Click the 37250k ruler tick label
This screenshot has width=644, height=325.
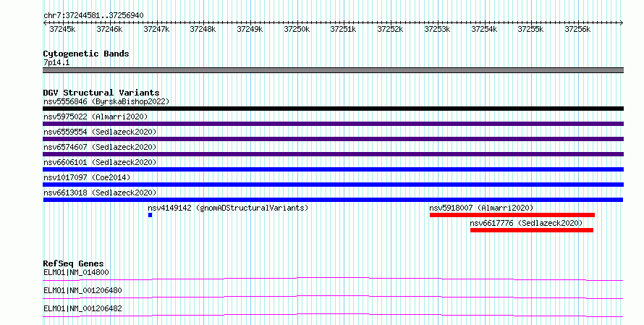(x=297, y=30)
